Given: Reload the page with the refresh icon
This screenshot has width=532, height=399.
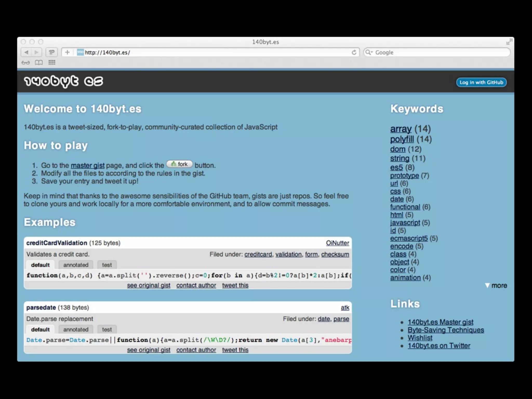Looking at the screenshot, I should [x=354, y=52].
